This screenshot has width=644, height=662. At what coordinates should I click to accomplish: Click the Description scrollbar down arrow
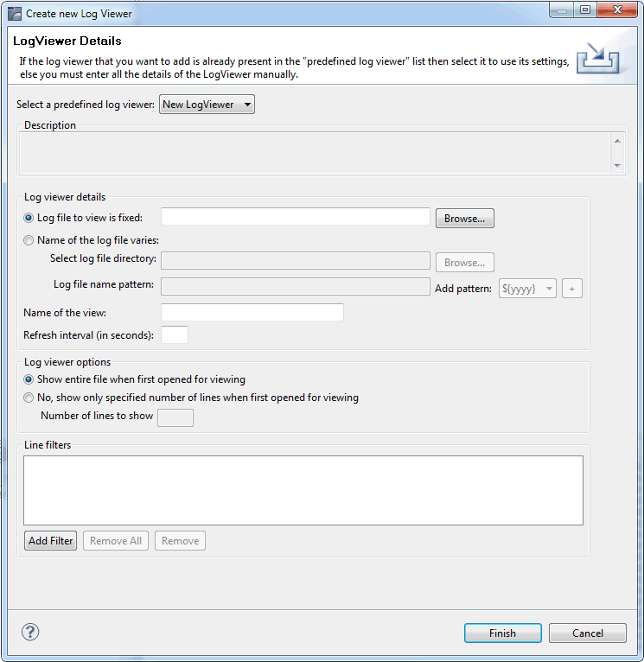click(x=617, y=166)
